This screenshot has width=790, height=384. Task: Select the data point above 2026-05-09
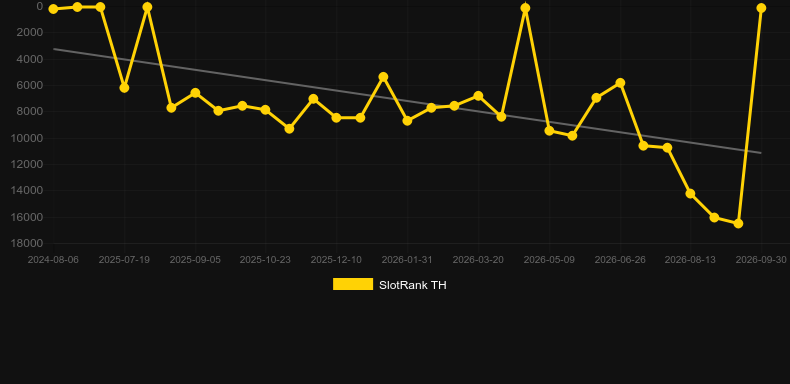549,131
